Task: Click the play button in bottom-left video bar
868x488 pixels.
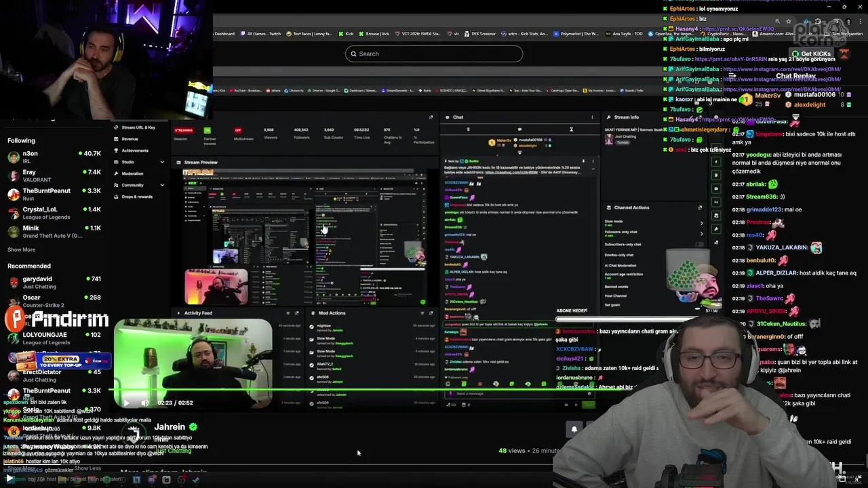Action: (x=9, y=479)
